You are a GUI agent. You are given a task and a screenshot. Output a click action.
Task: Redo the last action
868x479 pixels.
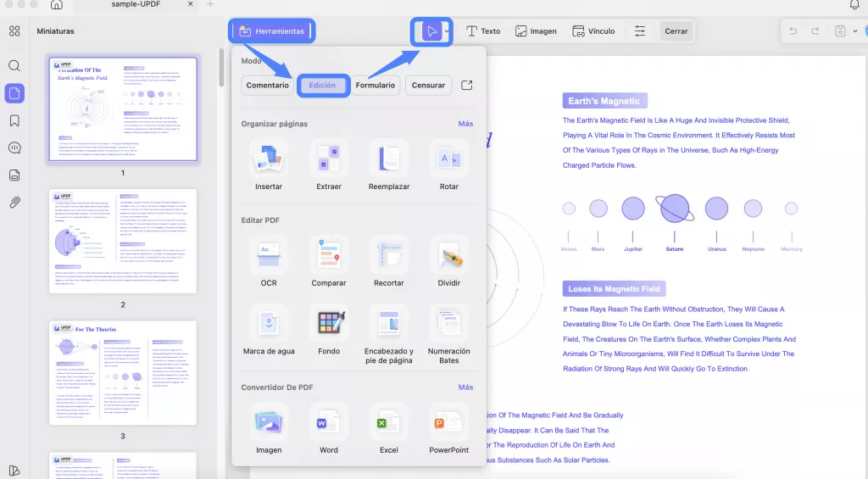pos(815,31)
